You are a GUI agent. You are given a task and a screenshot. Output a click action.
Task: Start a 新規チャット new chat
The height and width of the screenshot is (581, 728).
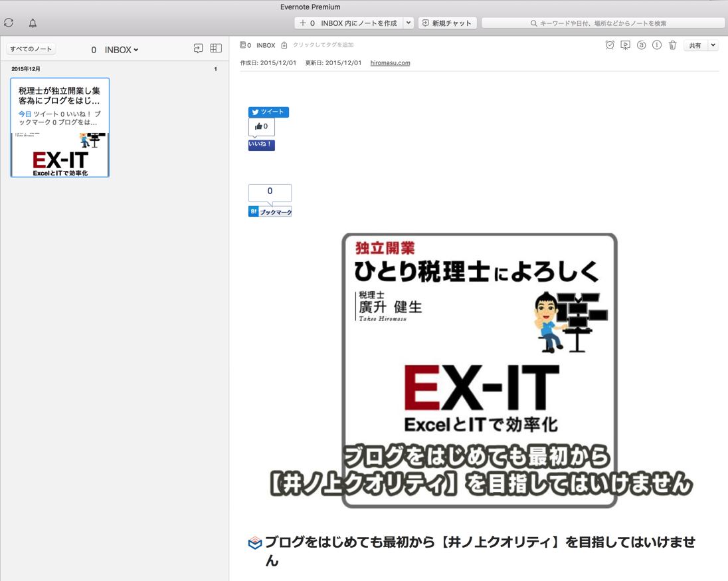(x=447, y=23)
